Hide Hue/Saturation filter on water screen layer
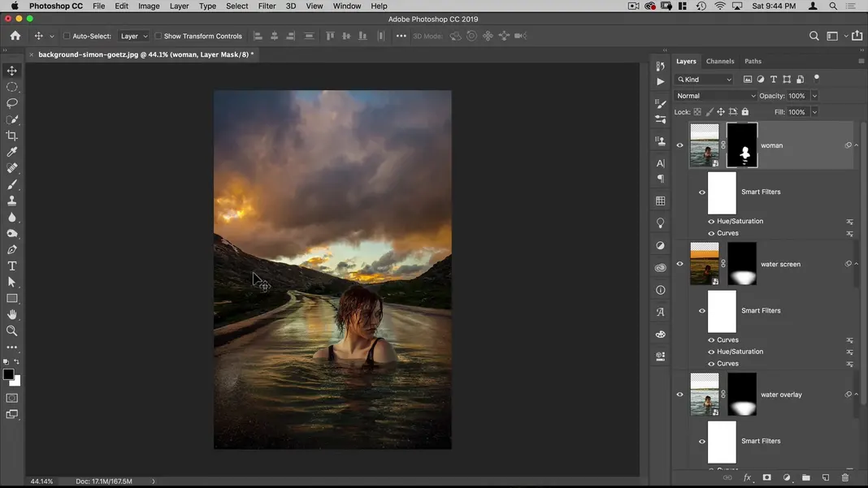 [x=711, y=352]
